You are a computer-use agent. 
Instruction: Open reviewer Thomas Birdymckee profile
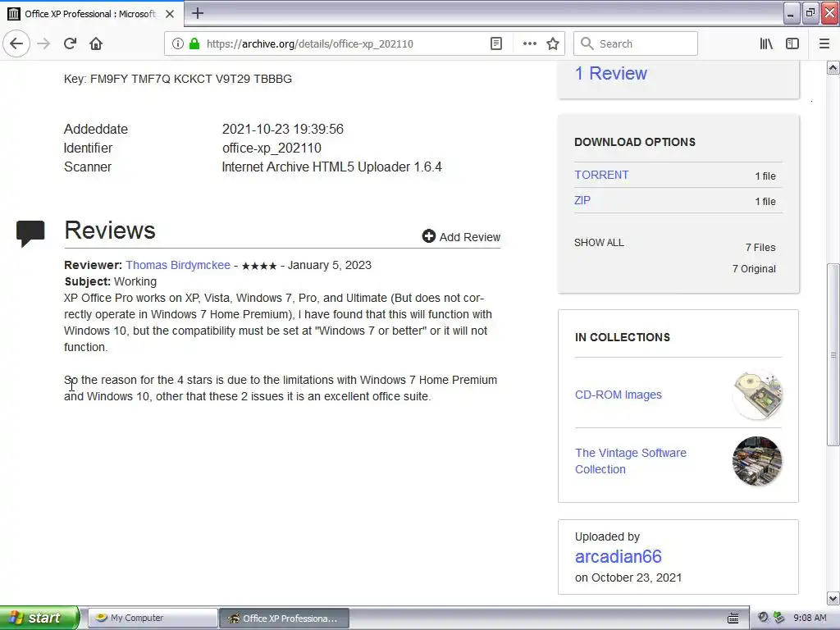click(178, 265)
